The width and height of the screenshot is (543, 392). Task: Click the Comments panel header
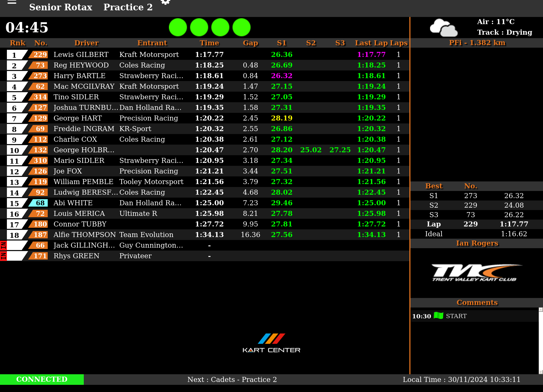pos(477,302)
